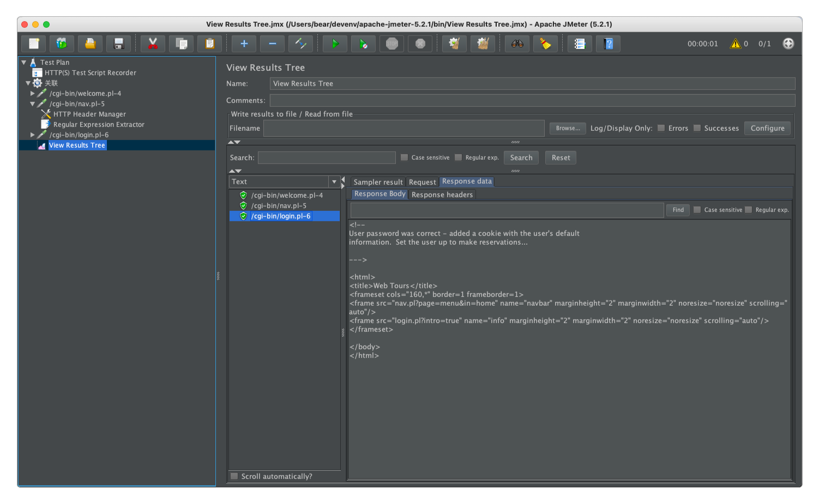Click the minus Collapse All icon
819x504 pixels.
[x=273, y=44]
